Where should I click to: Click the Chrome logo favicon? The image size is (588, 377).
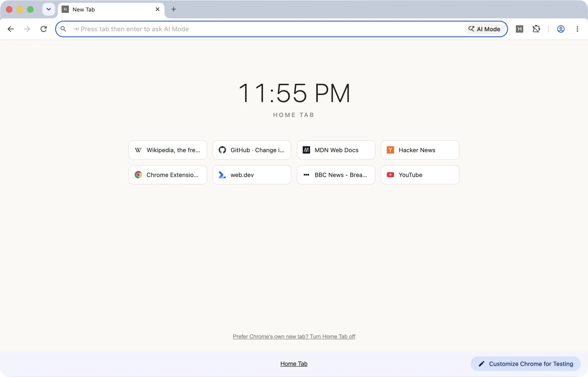[x=138, y=175]
